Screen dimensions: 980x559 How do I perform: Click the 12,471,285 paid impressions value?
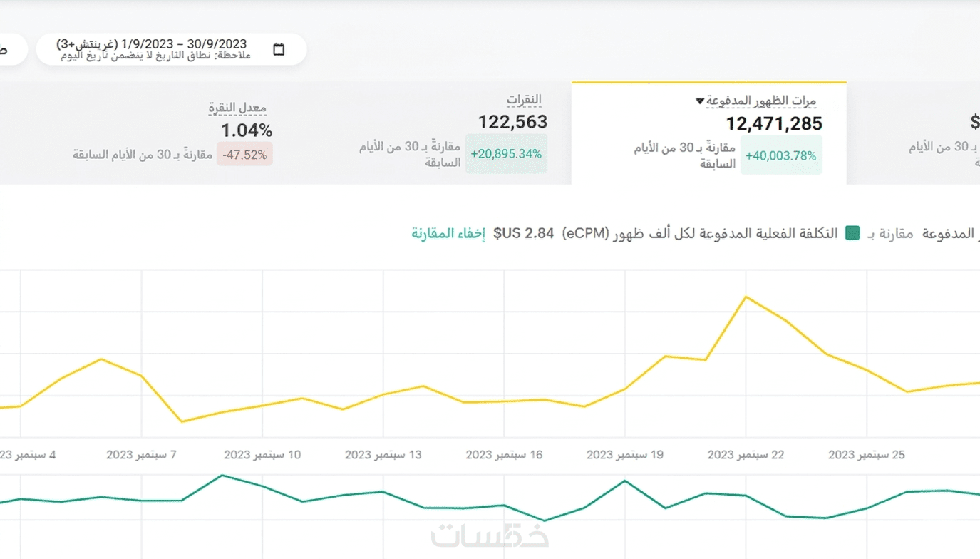pos(774,124)
